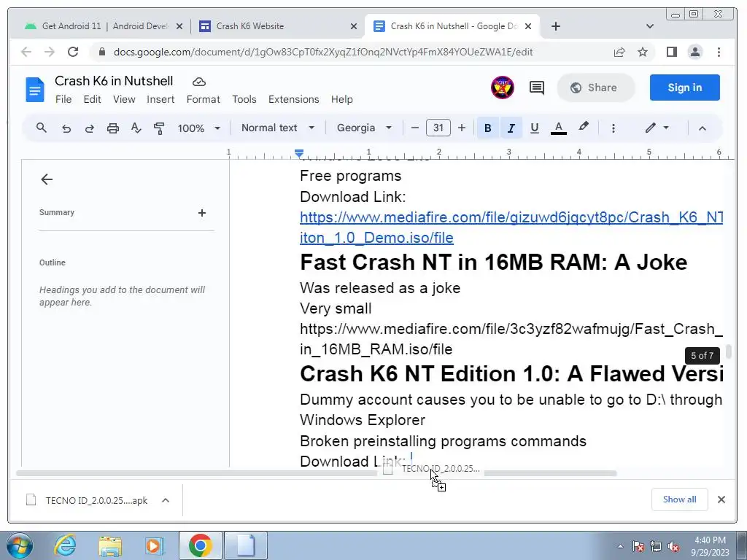Click the search menus magnifier icon
Image resolution: width=747 pixels, height=560 pixels.
(42, 128)
